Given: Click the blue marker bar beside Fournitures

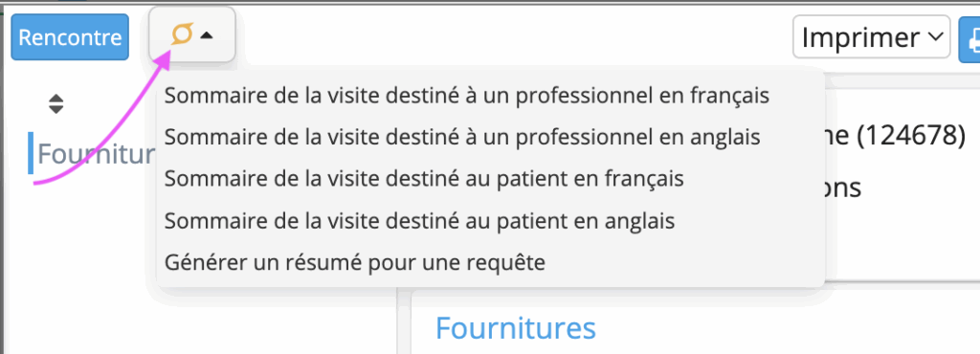Looking at the screenshot, I should [x=31, y=153].
